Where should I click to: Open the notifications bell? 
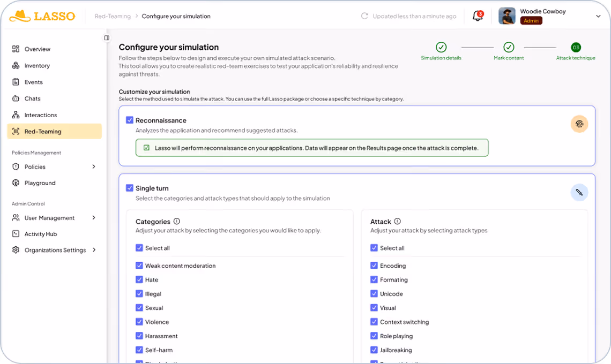478,16
